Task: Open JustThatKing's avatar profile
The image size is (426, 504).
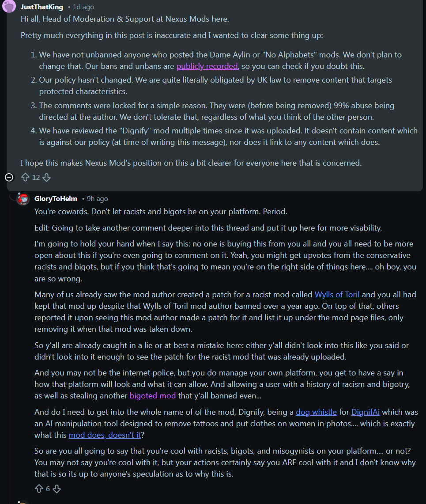Action: tap(9, 6)
